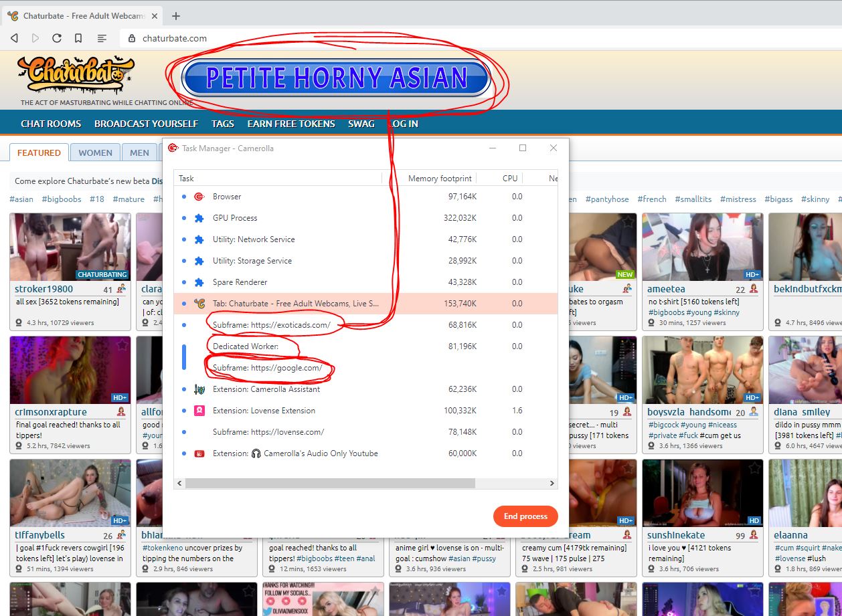Screen dimensions: 842x616
Task: Select the Extension: Camerolla Assistant row
Action: coord(365,389)
